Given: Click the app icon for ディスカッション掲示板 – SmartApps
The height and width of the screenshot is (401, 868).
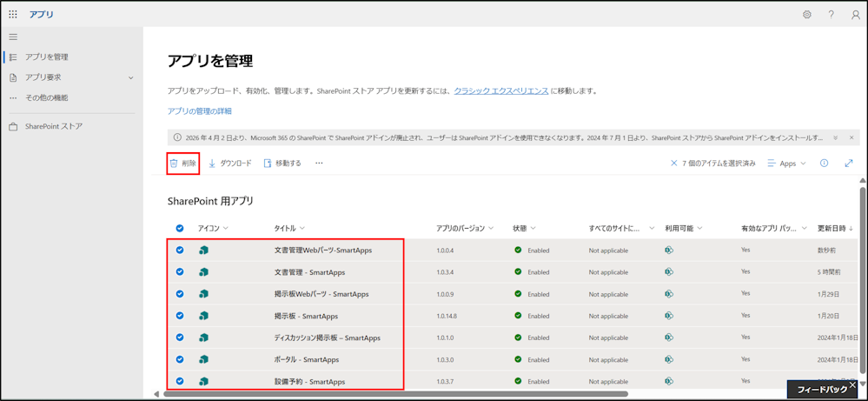Looking at the screenshot, I should click(x=203, y=338).
